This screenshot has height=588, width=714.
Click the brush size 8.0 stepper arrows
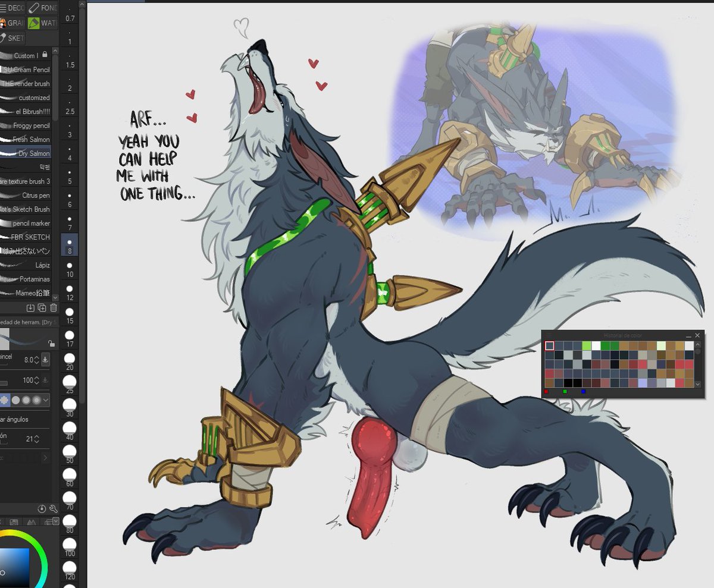[37, 360]
